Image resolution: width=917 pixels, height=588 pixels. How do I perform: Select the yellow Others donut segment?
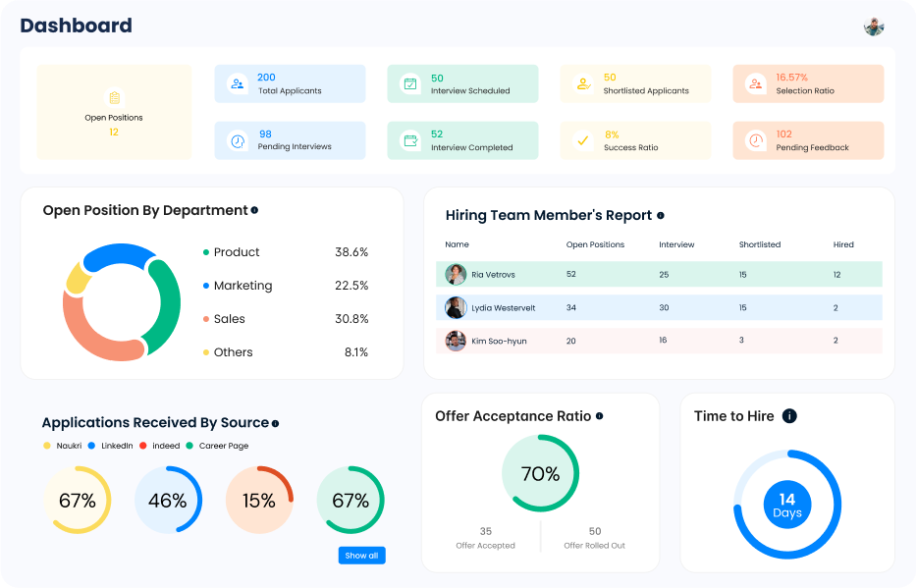click(x=78, y=279)
